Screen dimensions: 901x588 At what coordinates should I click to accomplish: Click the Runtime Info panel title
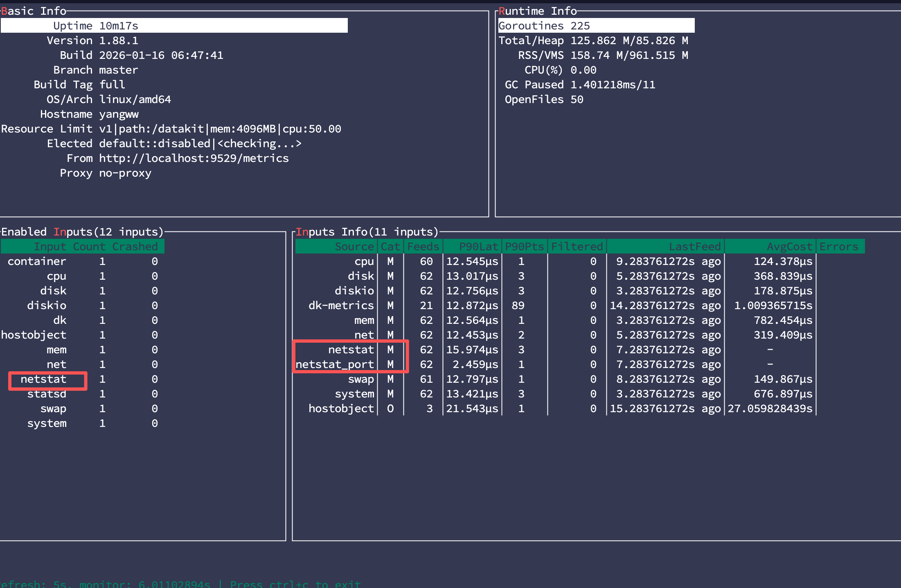537,11
